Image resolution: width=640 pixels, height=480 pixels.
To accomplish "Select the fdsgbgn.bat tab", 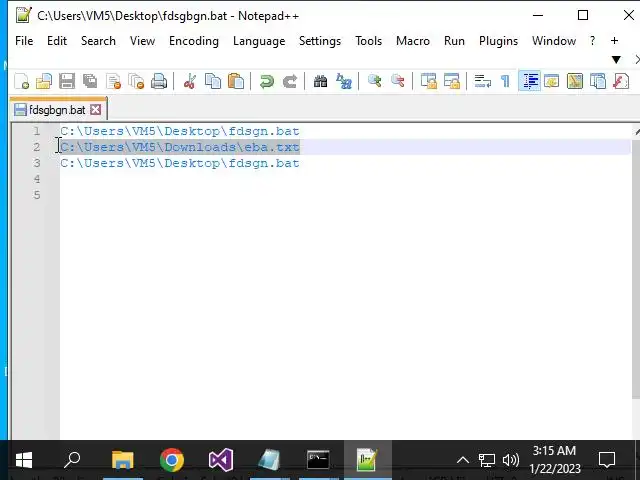I will (58, 109).
